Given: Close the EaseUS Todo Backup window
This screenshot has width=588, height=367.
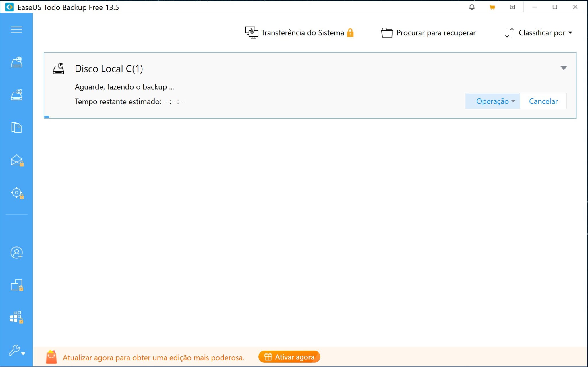Looking at the screenshot, I should (575, 7).
